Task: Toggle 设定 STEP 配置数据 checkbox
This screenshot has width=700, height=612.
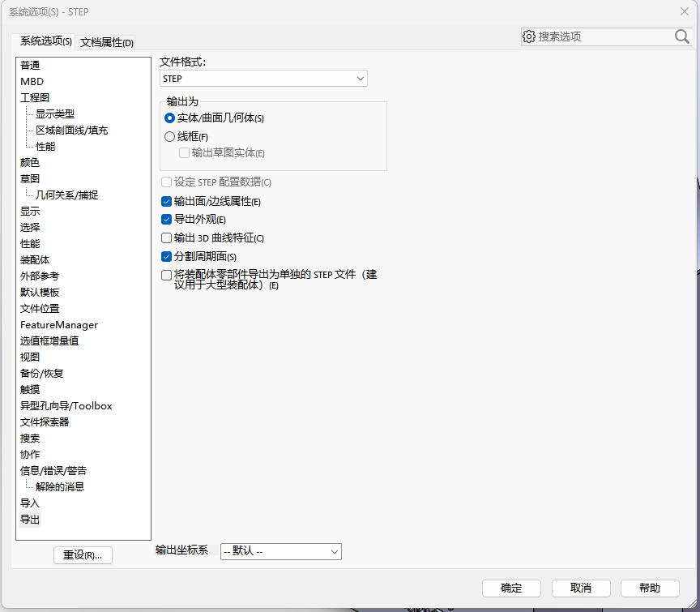Action: [x=167, y=182]
